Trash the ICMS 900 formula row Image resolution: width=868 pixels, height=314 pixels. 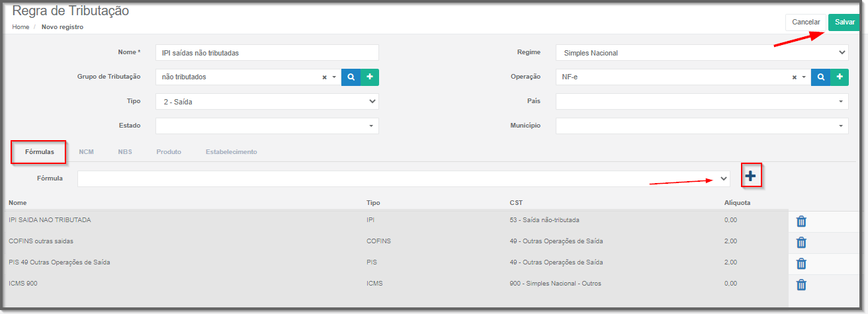[801, 285]
